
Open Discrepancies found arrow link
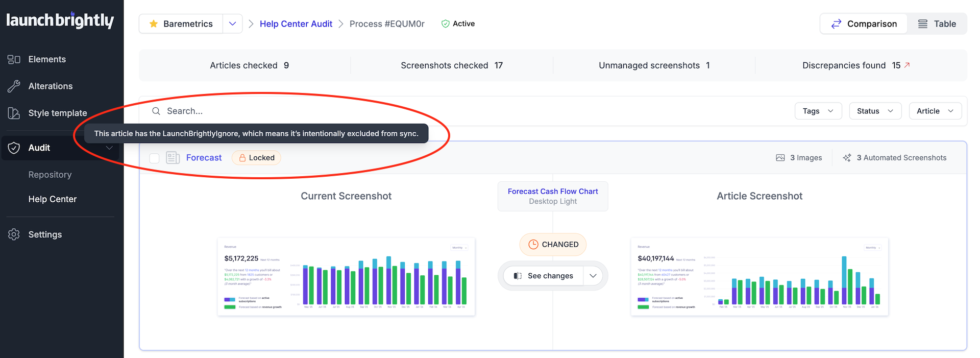tap(907, 65)
